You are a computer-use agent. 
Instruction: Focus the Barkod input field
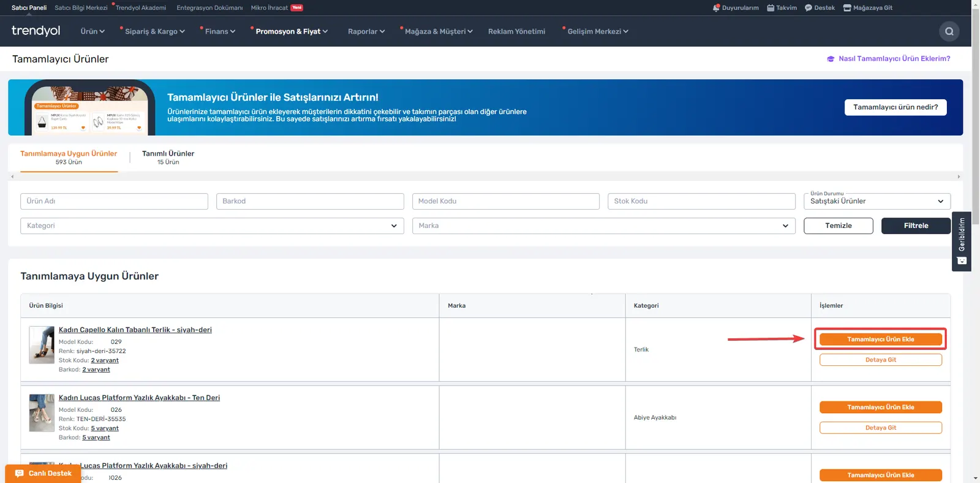pos(310,201)
